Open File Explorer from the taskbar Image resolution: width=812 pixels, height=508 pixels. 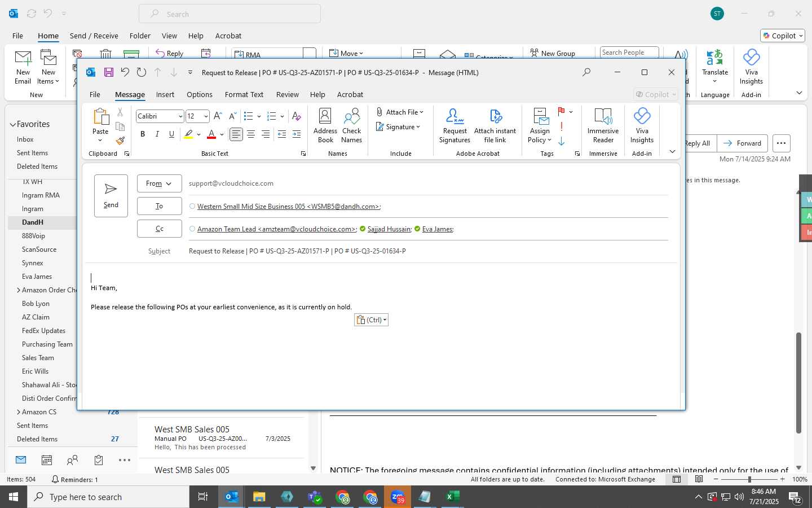click(x=259, y=497)
